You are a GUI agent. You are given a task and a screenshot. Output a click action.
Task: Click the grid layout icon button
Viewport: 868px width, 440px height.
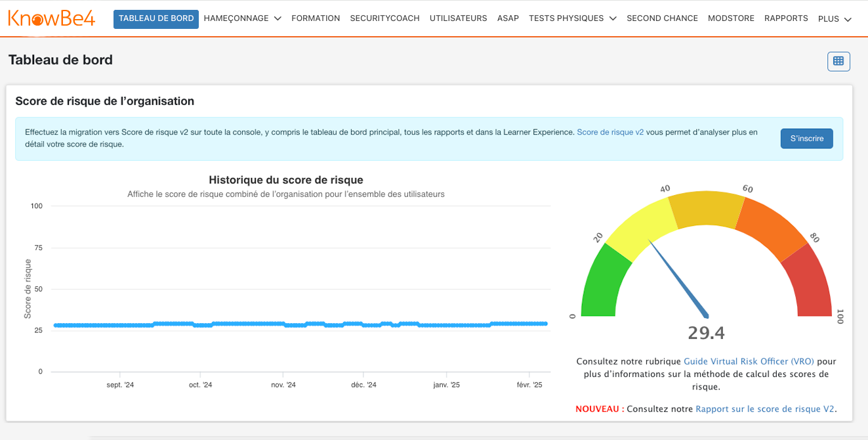838,61
